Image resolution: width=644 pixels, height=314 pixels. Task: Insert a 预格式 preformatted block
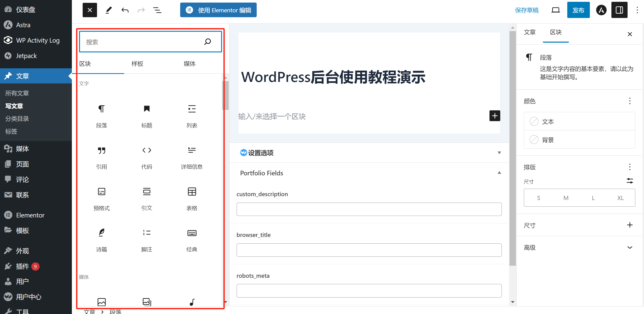[102, 199]
